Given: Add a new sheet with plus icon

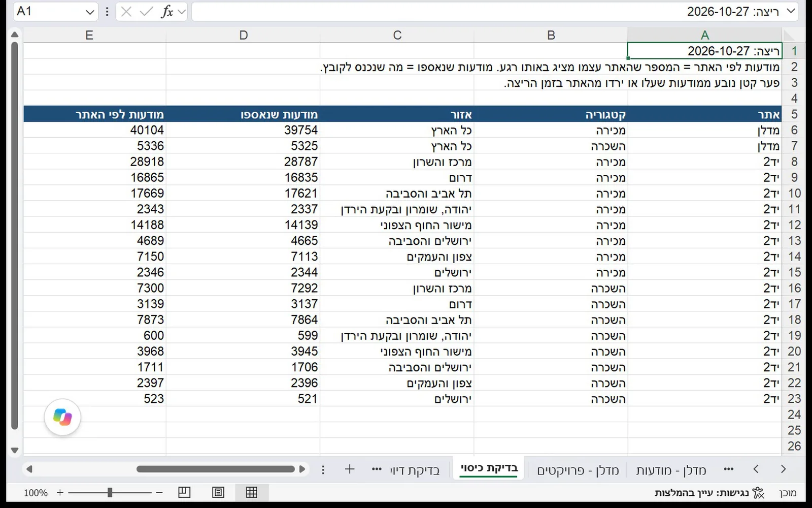Looking at the screenshot, I should point(349,469).
